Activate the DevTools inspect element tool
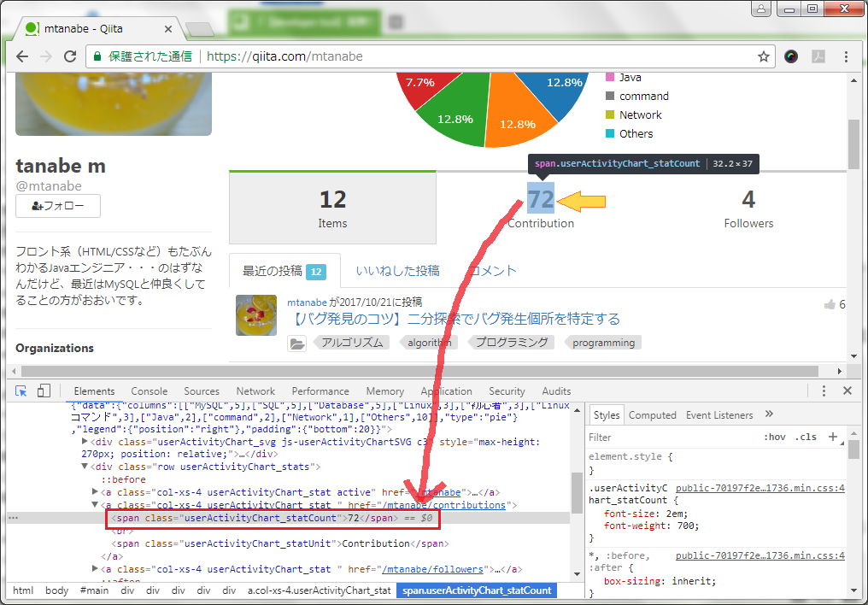Screen dimensions: 868x605 (x=21, y=390)
